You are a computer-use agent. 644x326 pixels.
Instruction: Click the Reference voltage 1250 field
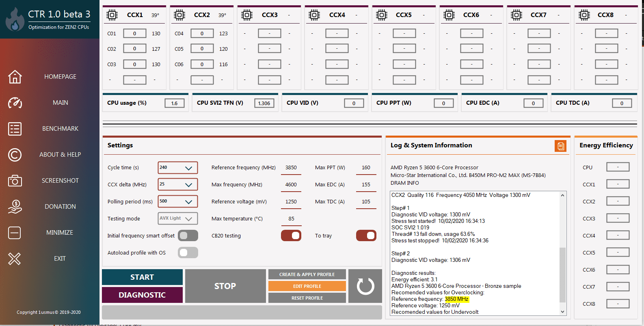291,202
